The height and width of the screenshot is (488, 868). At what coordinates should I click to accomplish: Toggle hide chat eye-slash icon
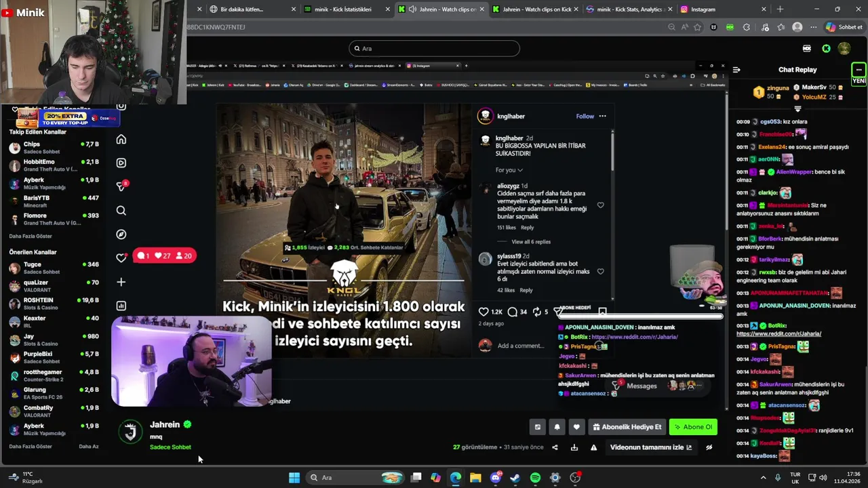tap(709, 447)
